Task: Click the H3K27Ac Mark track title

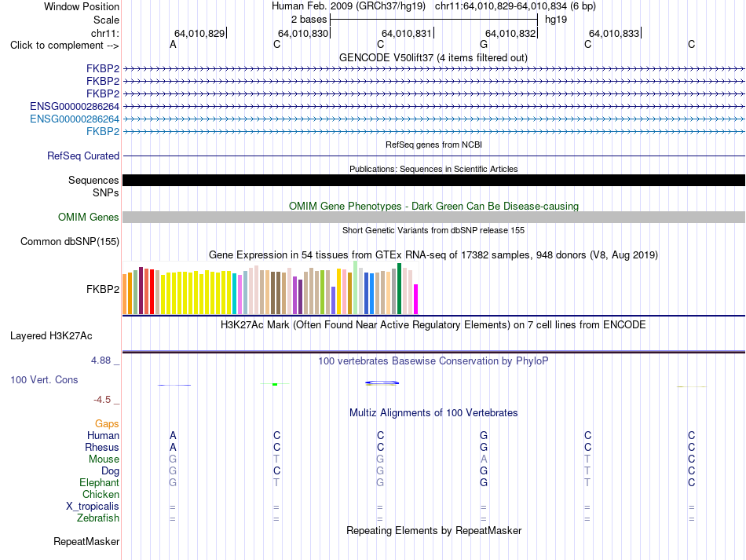Action: [x=433, y=325]
